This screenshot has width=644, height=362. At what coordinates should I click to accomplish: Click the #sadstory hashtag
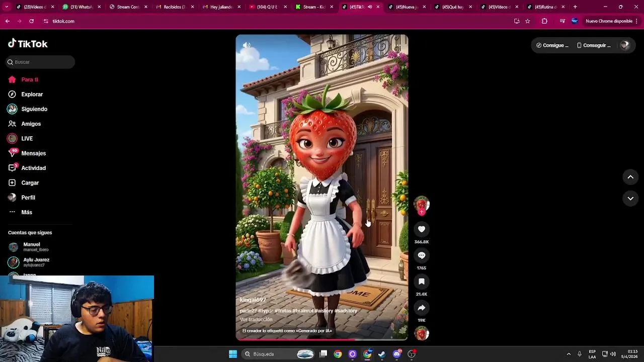(x=346, y=311)
